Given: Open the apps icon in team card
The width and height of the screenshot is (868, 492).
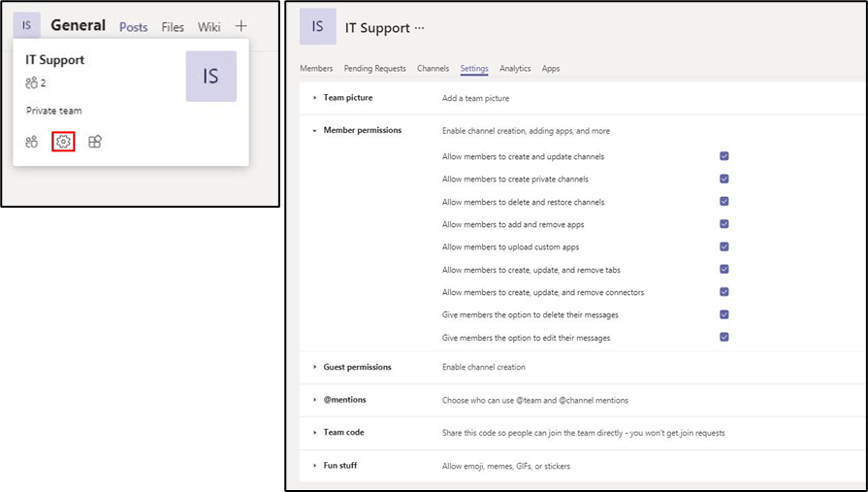Looking at the screenshot, I should click(95, 142).
